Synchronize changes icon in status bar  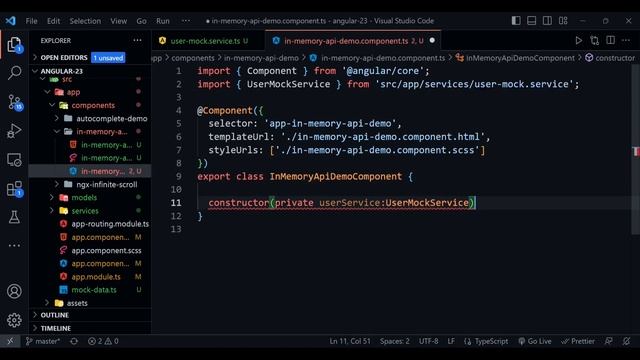(x=74, y=341)
